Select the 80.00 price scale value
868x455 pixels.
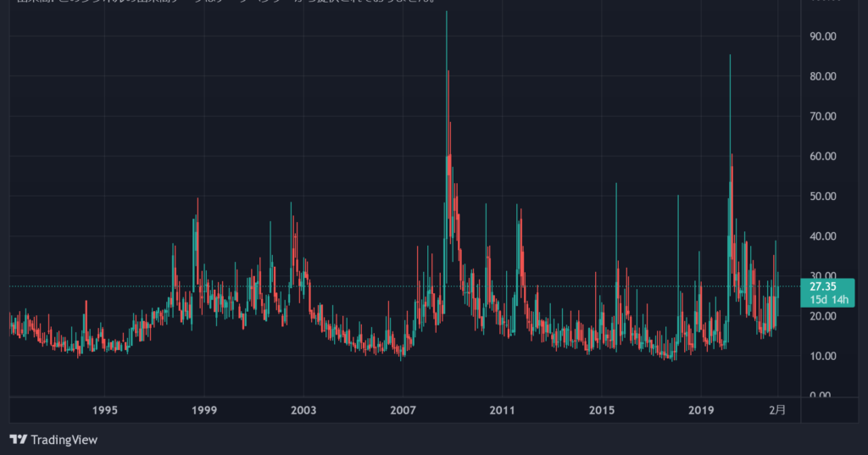pos(822,76)
